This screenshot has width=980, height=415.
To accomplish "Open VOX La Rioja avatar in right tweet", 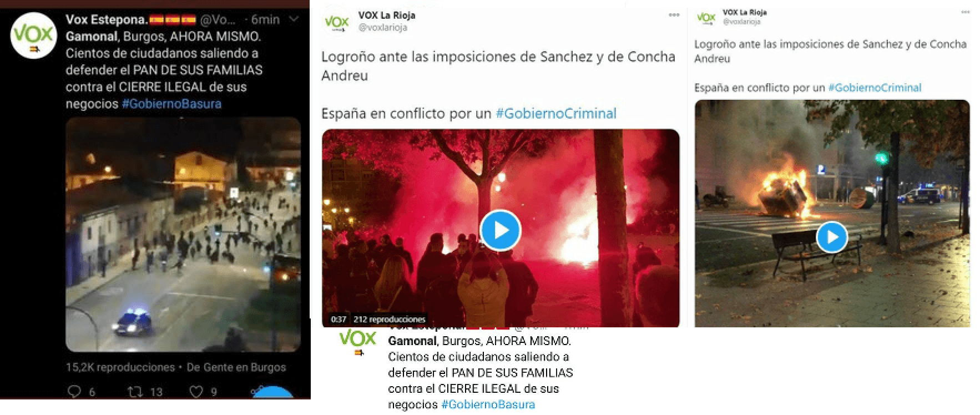I will tap(707, 18).
